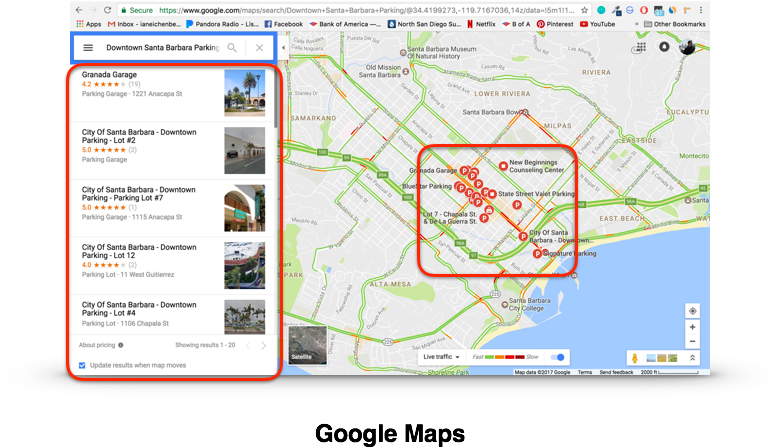778x448 pixels.
Task: Click the Signature Parking map pin
Action: coord(537,254)
